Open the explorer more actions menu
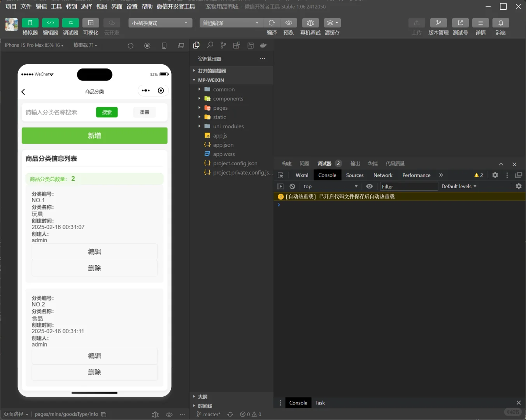This screenshot has width=526, height=420. [263, 59]
